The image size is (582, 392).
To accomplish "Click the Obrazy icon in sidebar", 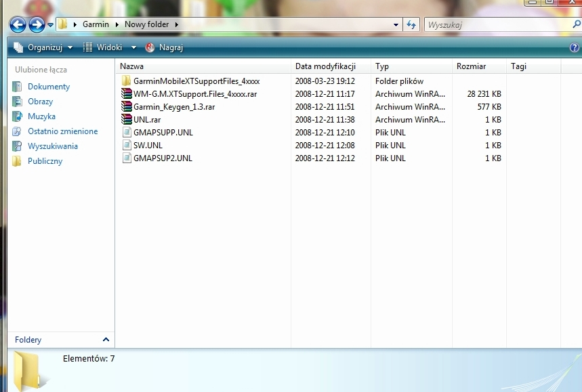I will [17, 102].
